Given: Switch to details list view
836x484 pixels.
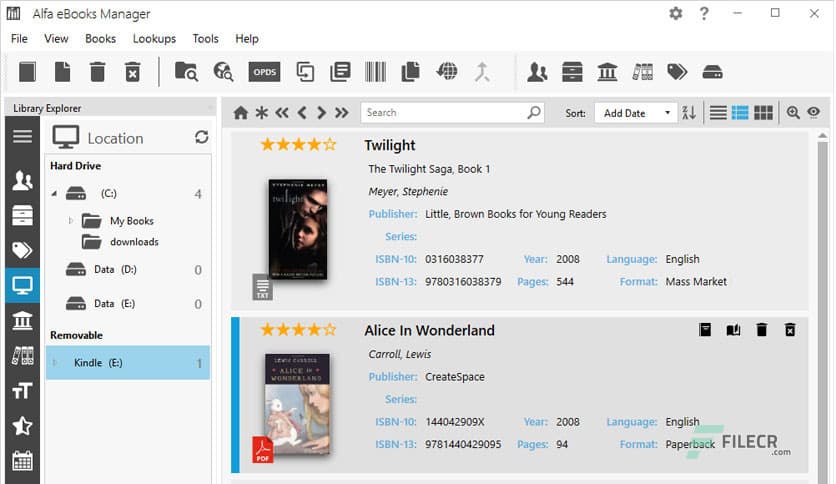Looking at the screenshot, I should pos(740,112).
